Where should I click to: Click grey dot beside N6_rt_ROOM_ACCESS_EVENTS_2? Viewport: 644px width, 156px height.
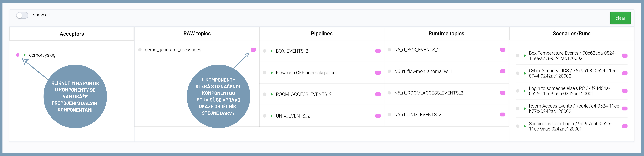click(x=389, y=93)
